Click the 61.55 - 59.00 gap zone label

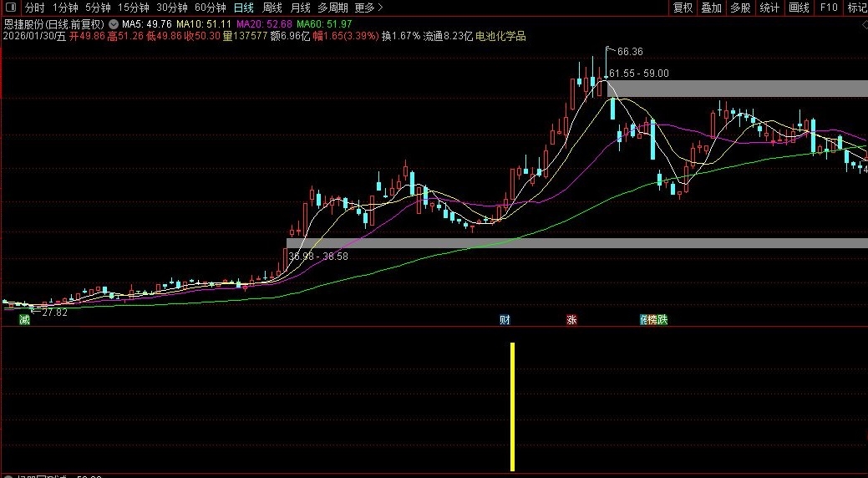[638, 73]
